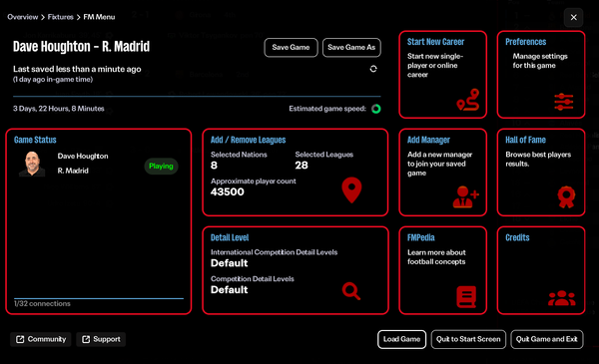599x364 pixels.
Task: Click the refresh icon beside last saved info
Action: coord(373,69)
